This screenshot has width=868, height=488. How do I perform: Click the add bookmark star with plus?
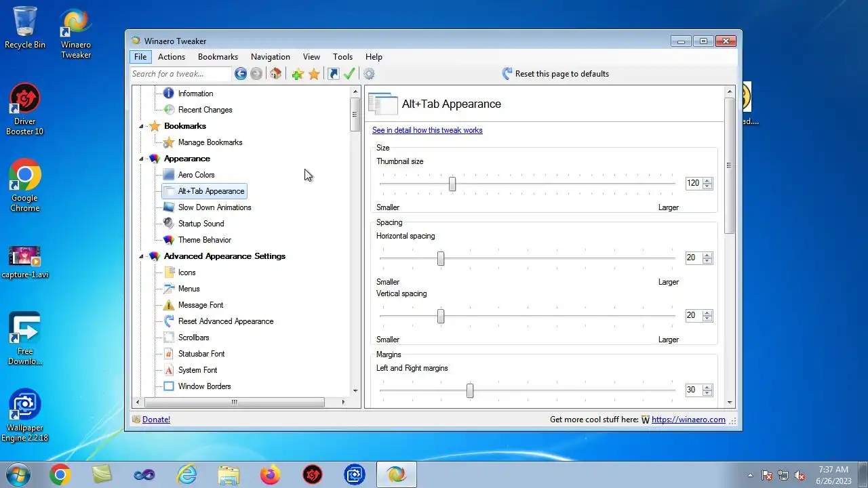pyautogui.click(x=298, y=74)
